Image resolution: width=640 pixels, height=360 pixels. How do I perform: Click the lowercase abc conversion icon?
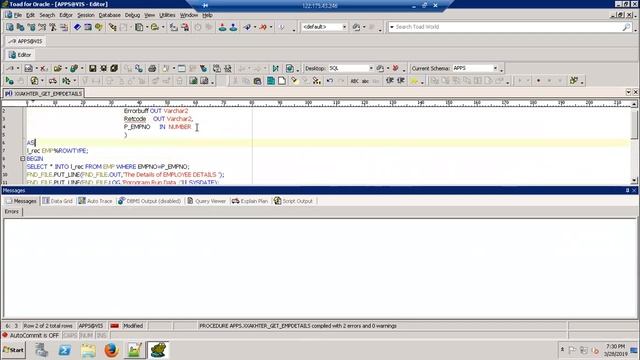pos(365,81)
